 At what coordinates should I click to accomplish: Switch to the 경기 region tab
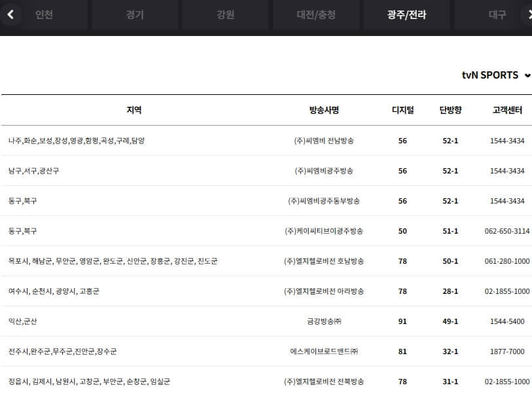point(135,14)
